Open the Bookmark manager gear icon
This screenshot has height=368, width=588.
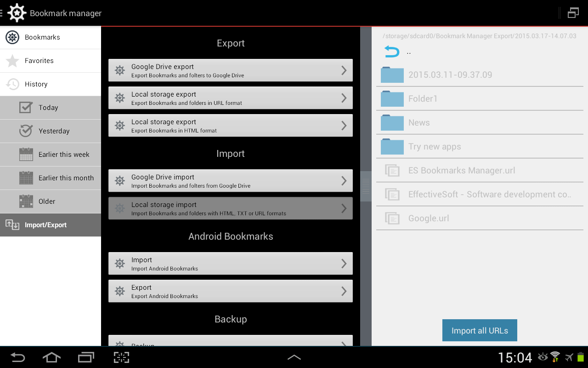click(x=17, y=13)
